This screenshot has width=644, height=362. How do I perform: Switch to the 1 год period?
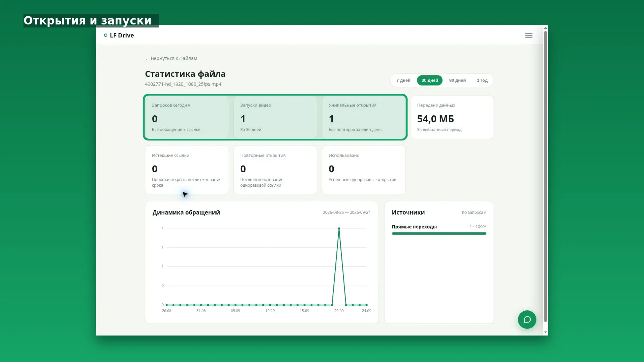click(x=482, y=80)
